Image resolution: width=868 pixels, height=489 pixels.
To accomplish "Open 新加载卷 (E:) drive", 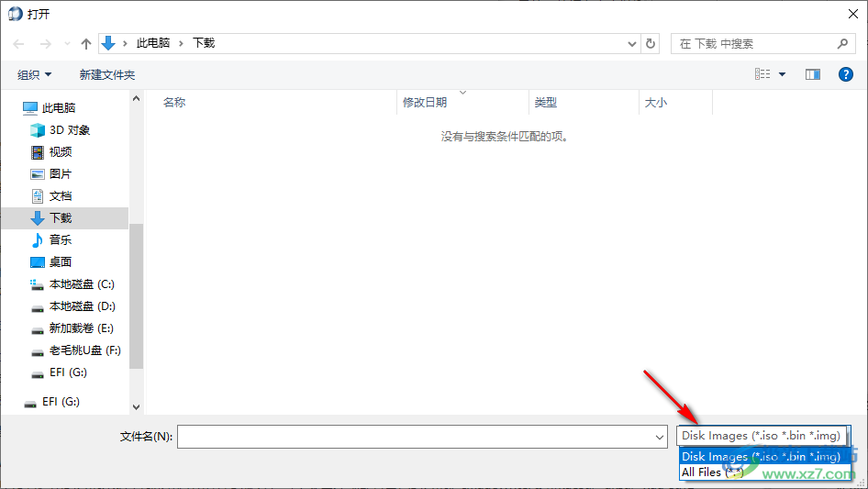I will 82,328.
